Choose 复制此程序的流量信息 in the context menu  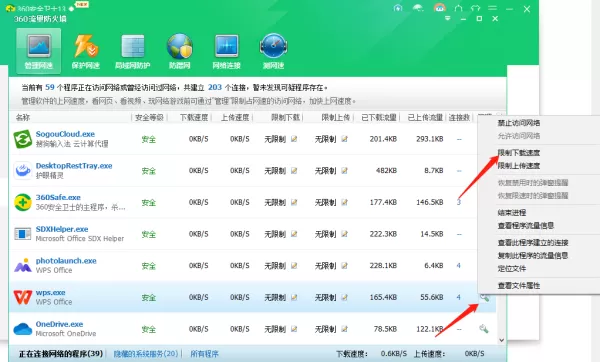[533, 256]
